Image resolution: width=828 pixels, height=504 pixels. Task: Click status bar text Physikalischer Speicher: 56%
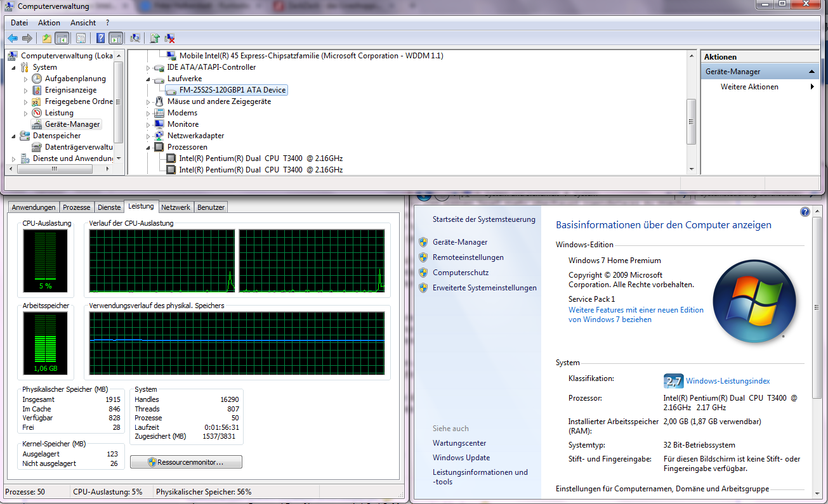coord(204,492)
